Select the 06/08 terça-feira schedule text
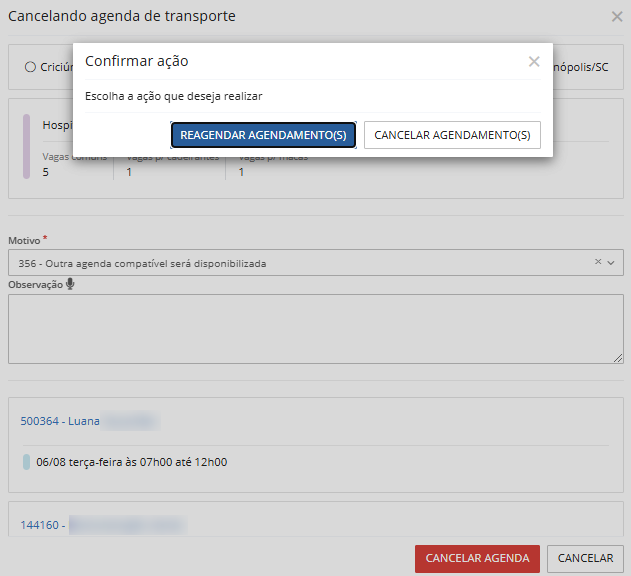Viewport: 631px width, 576px height. pyautogui.click(x=132, y=462)
